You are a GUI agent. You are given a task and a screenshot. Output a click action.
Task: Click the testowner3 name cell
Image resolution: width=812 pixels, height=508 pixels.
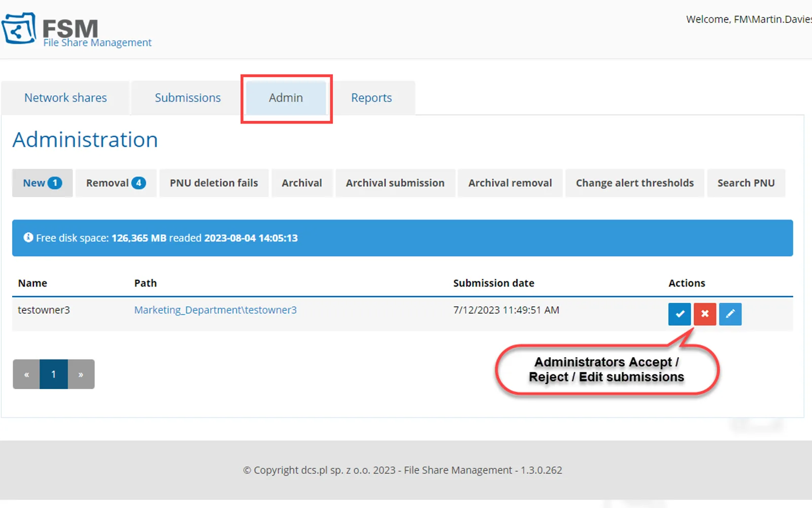click(44, 310)
